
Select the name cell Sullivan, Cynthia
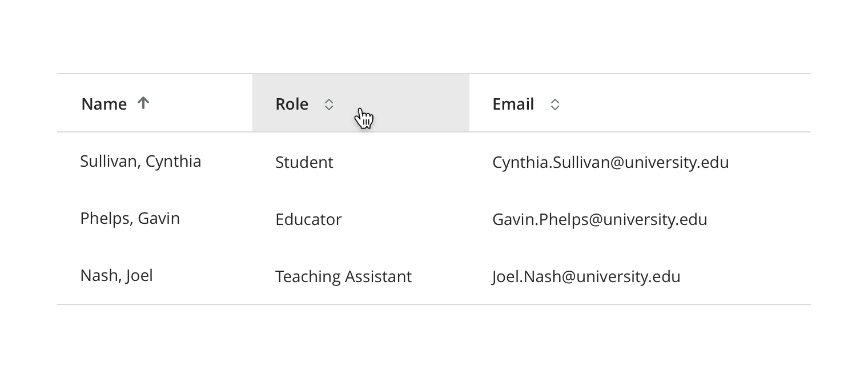pos(140,161)
